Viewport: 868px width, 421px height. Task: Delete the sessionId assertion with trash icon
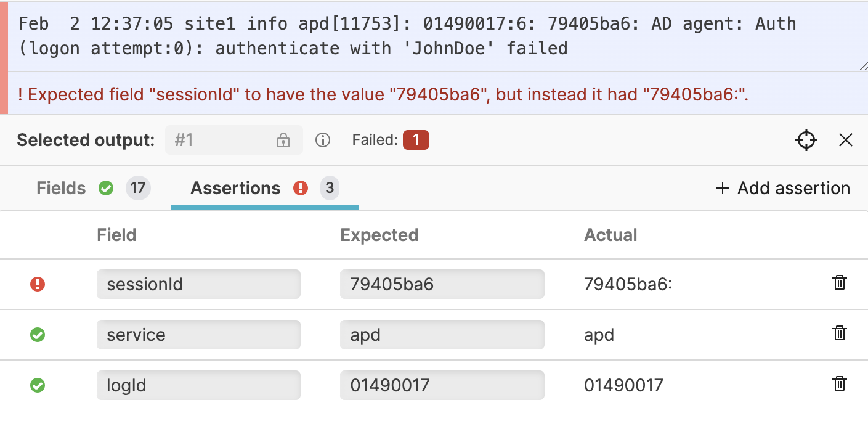pyautogui.click(x=839, y=282)
